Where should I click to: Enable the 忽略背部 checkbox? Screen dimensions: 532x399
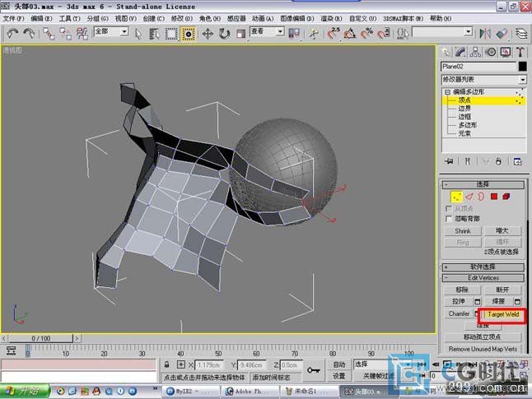[x=449, y=219]
